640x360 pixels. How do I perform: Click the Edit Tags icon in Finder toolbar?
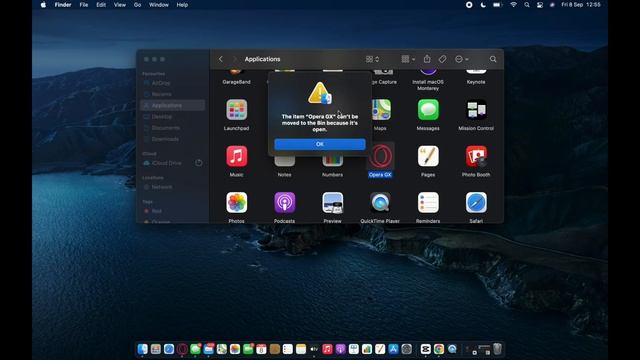(x=442, y=59)
